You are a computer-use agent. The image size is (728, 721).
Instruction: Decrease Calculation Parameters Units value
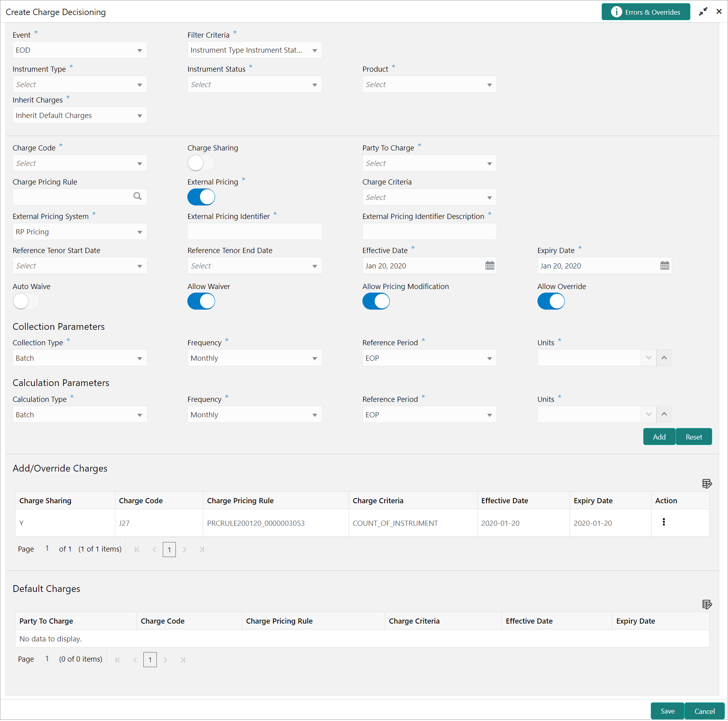649,415
